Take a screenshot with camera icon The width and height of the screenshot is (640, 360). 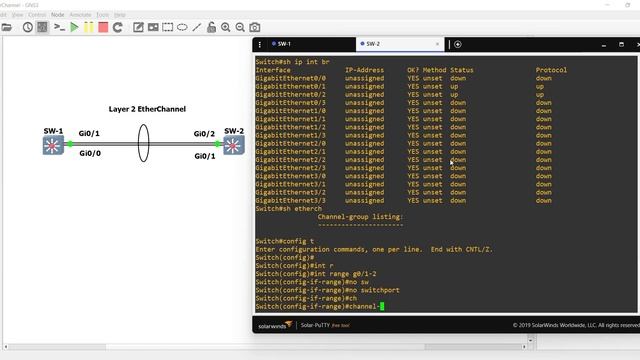(x=255, y=27)
